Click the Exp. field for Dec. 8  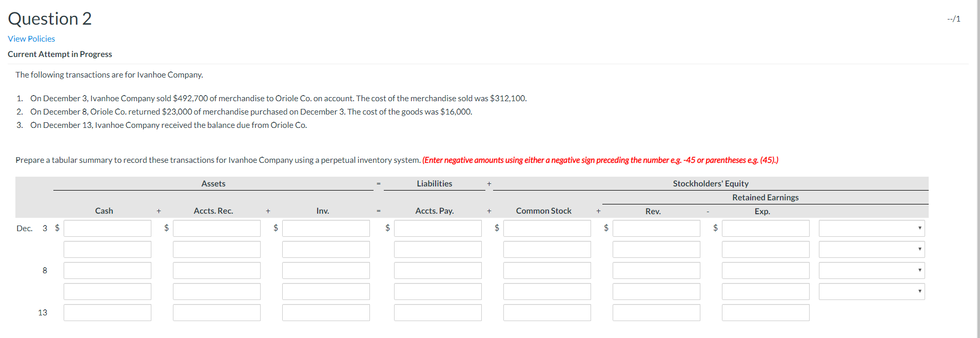(766, 270)
